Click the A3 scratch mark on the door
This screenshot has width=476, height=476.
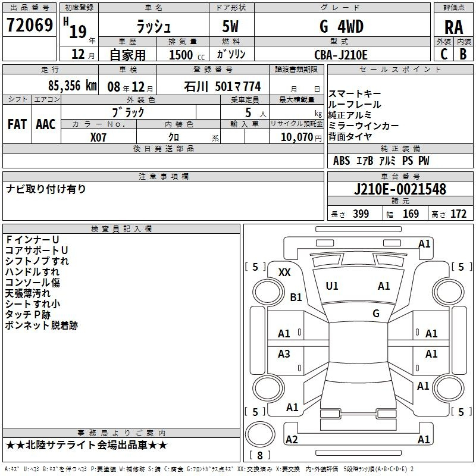(284, 354)
